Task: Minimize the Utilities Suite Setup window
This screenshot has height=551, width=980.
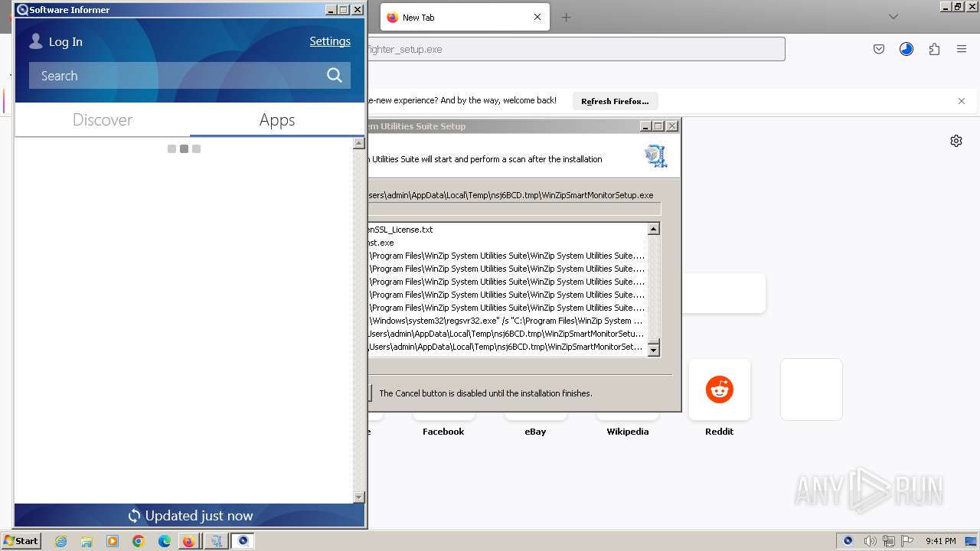Action: [x=645, y=126]
